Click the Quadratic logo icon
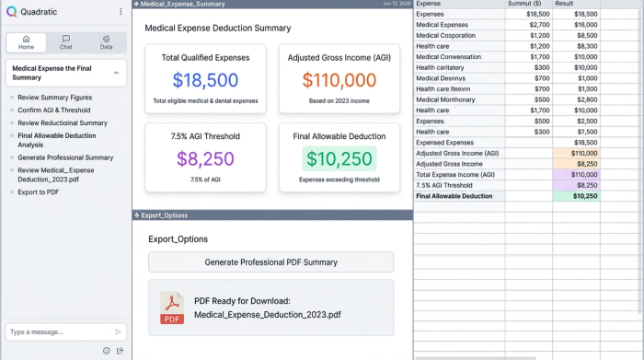The width and height of the screenshot is (644, 360). (11, 11)
